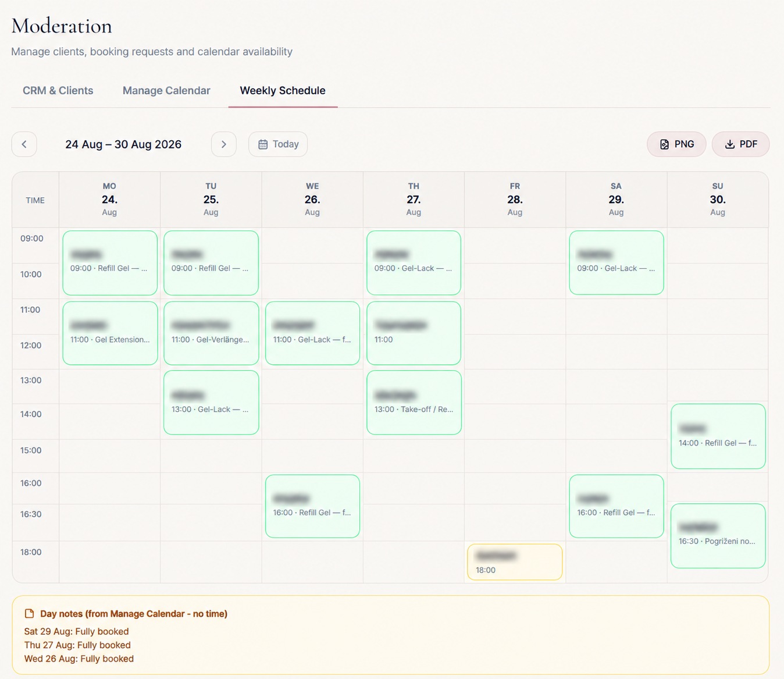Click the week range 24 Aug – 30 Aug 2026
This screenshot has width=784, height=679.
tap(123, 144)
